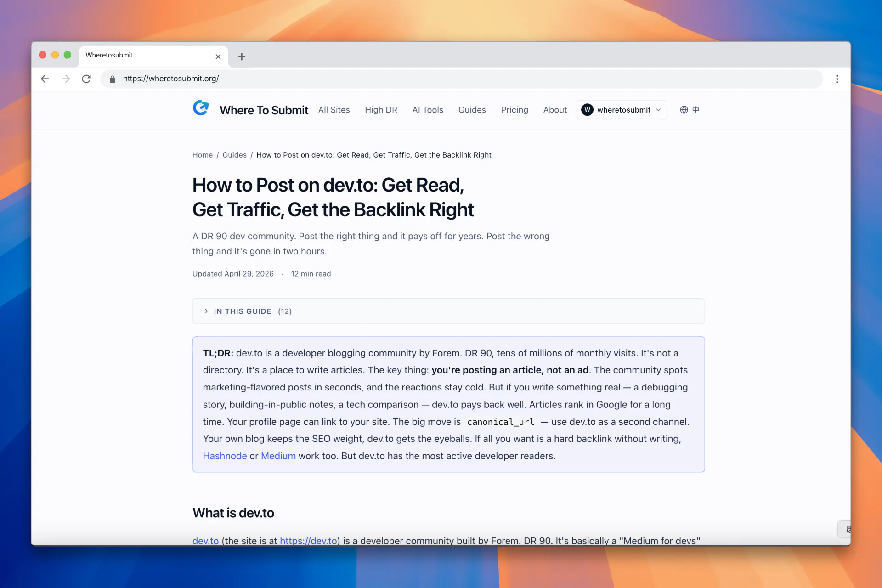Click the bold 'TL;DR:' label
The width and height of the screenshot is (882, 588).
(x=218, y=353)
